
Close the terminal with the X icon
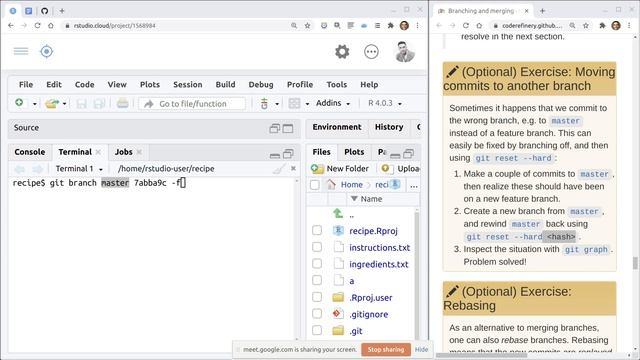pos(293,169)
